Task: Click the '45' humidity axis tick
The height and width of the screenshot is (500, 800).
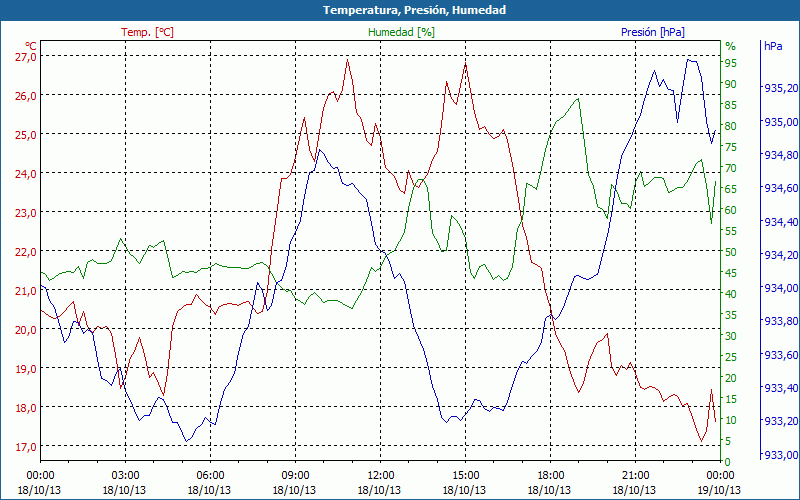Action: (x=731, y=273)
